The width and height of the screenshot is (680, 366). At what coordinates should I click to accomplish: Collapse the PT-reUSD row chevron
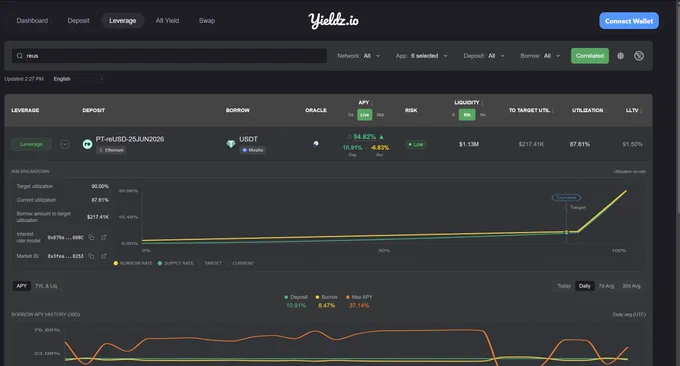click(65, 144)
